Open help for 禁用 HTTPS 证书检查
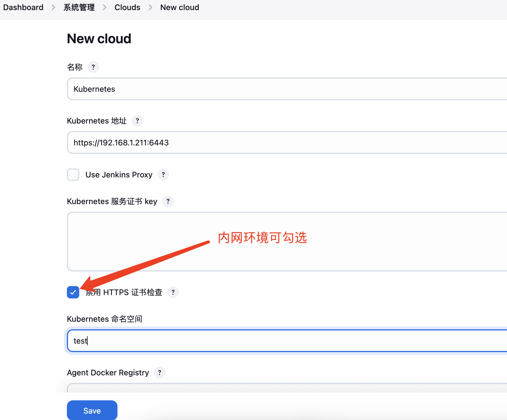The height and width of the screenshot is (420, 507). pos(173,292)
